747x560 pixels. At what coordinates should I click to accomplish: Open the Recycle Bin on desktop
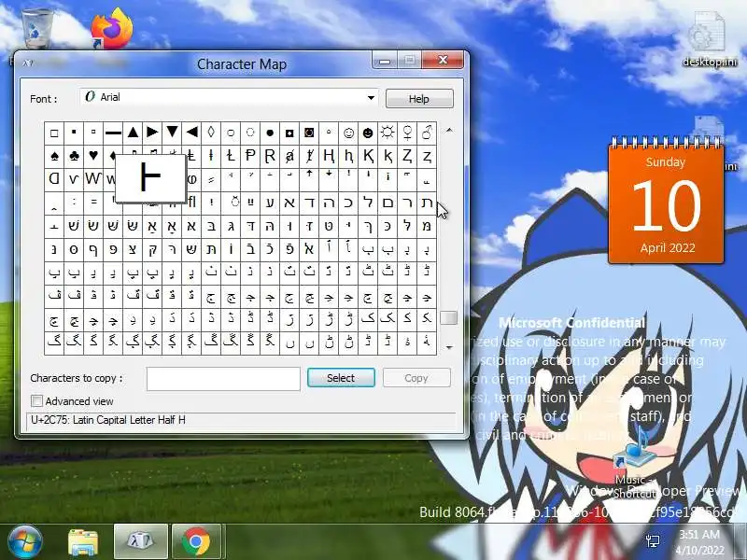(37, 29)
